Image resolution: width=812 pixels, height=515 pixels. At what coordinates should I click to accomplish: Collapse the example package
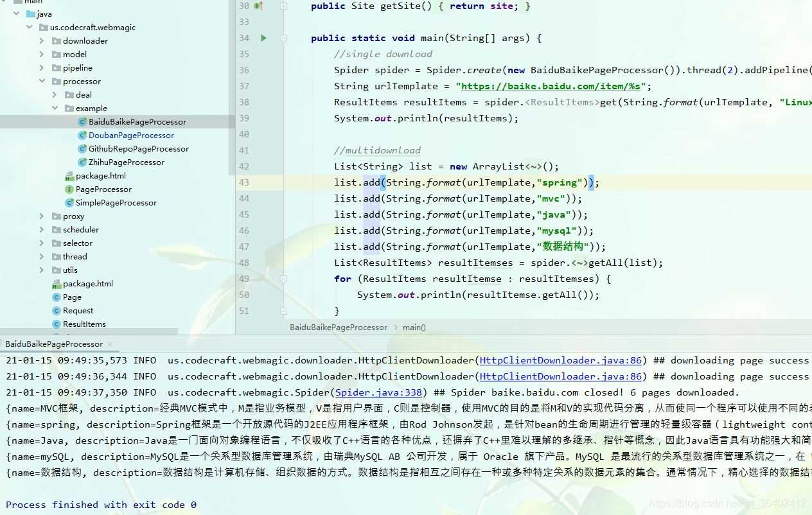tap(55, 108)
